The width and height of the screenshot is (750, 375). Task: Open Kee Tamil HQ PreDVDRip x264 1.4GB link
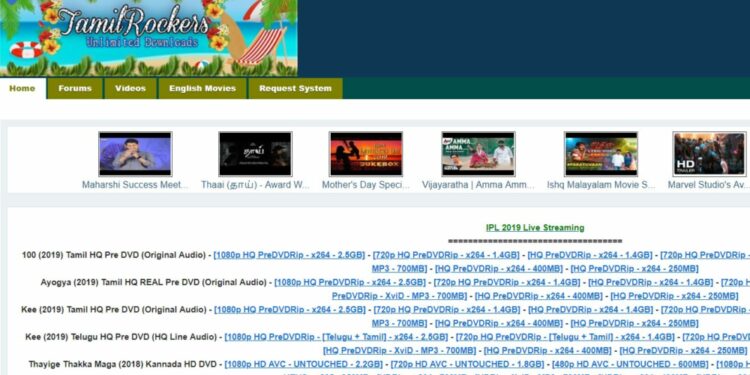(x=590, y=310)
